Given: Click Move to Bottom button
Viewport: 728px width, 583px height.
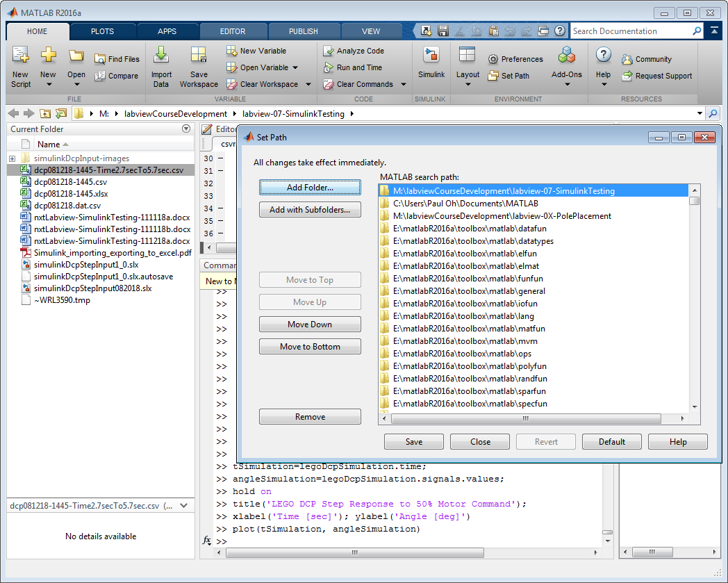Looking at the screenshot, I should tap(310, 347).
